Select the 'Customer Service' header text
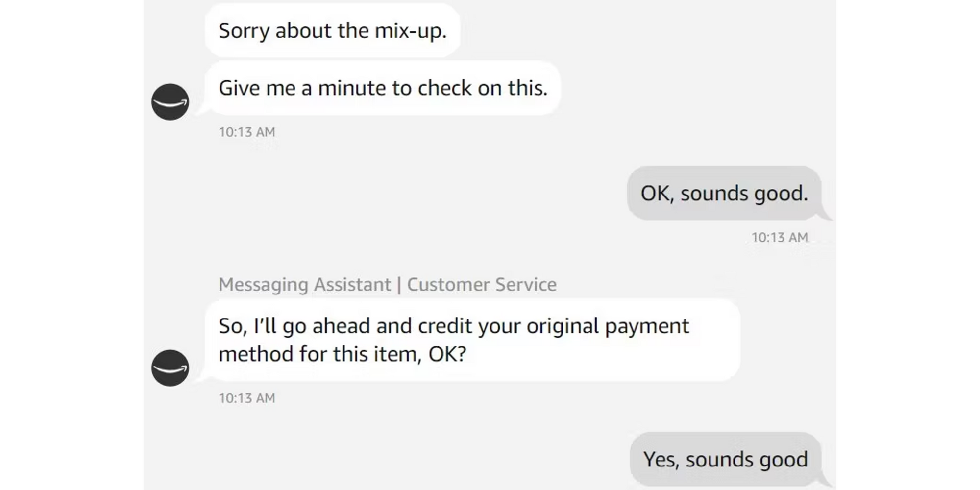The width and height of the screenshot is (980, 490). [482, 284]
